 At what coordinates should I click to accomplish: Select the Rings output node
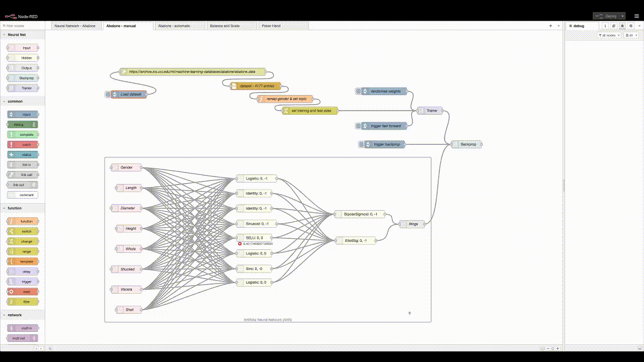(x=412, y=224)
